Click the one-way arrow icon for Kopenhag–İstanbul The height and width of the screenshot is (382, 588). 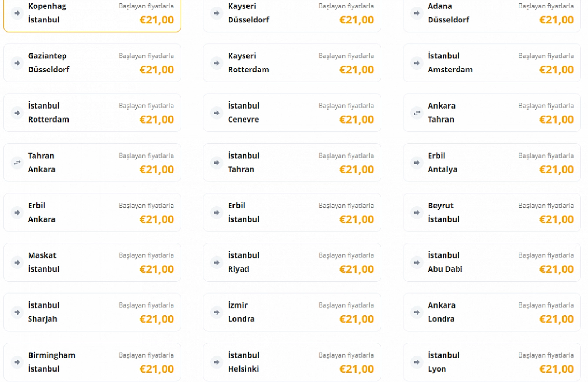(x=17, y=13)
